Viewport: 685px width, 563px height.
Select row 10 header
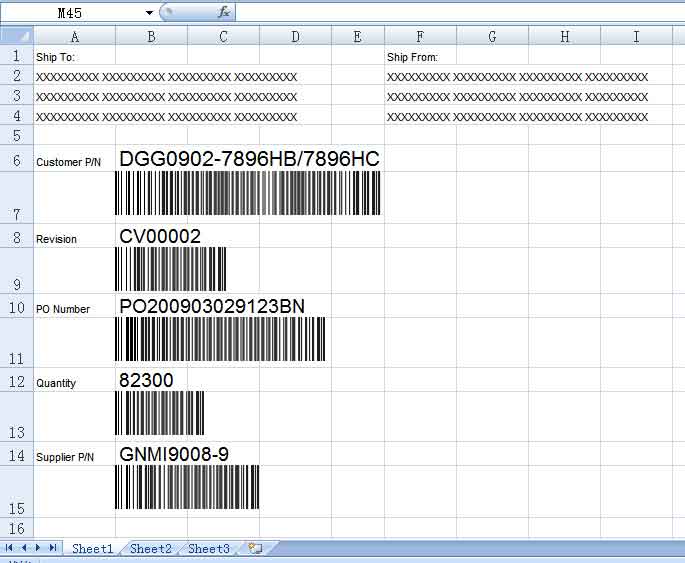coord(17,307)
